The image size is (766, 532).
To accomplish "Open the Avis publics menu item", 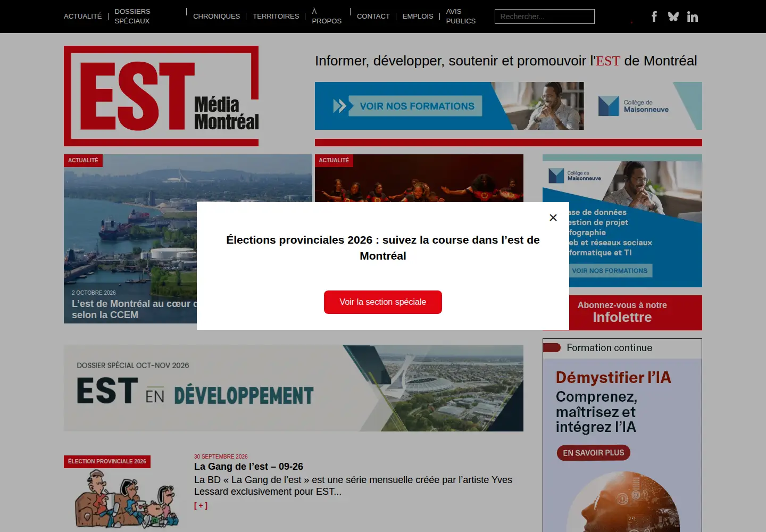I will [461, 16].
